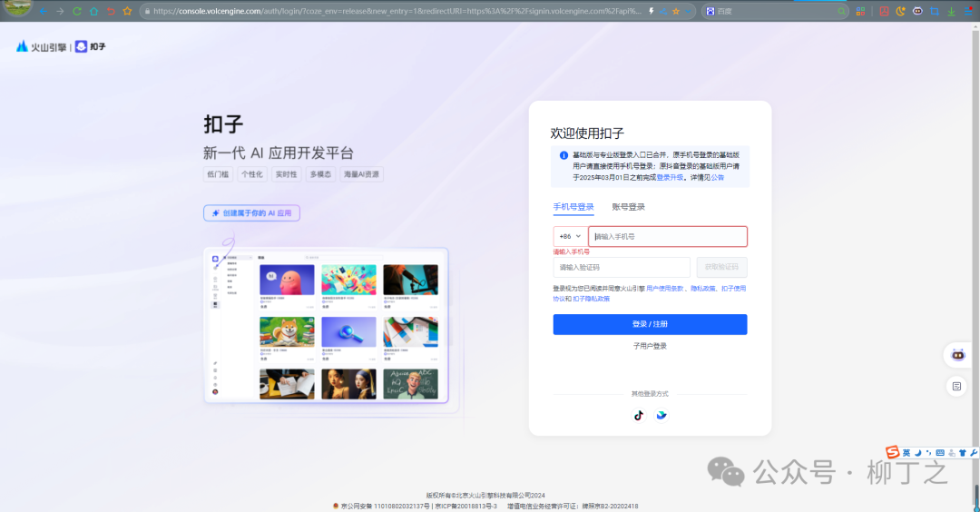Click the lightning speed-mode icon in address bar
Viewport: 980px width, 512px height.
coord(652,11)
